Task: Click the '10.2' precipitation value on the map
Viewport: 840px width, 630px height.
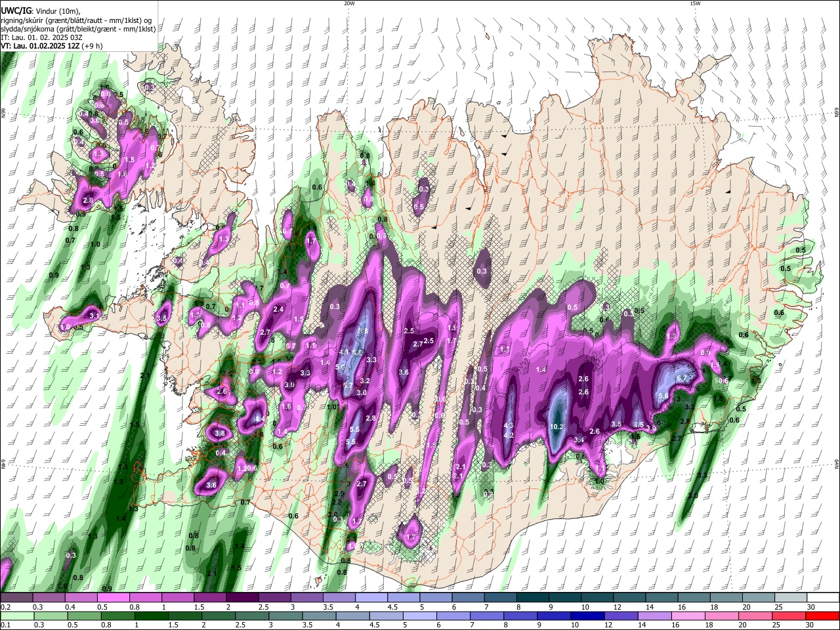Action: (556, 427)
